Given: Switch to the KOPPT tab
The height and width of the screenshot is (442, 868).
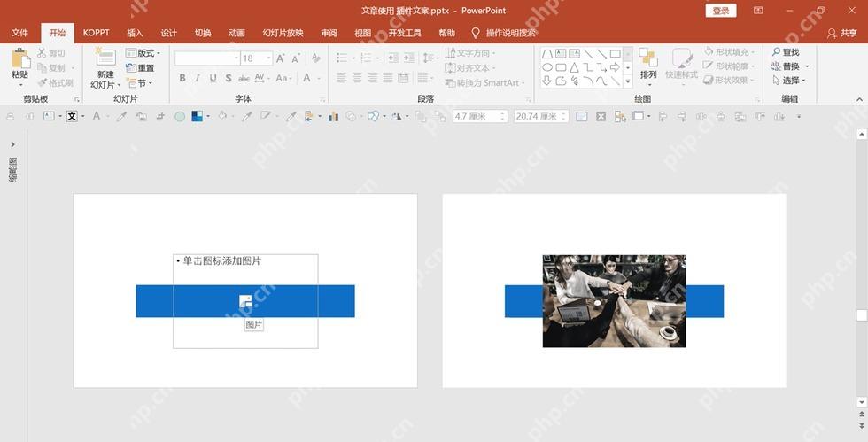Looking at the screenshot, I should (x=97, y=34).
